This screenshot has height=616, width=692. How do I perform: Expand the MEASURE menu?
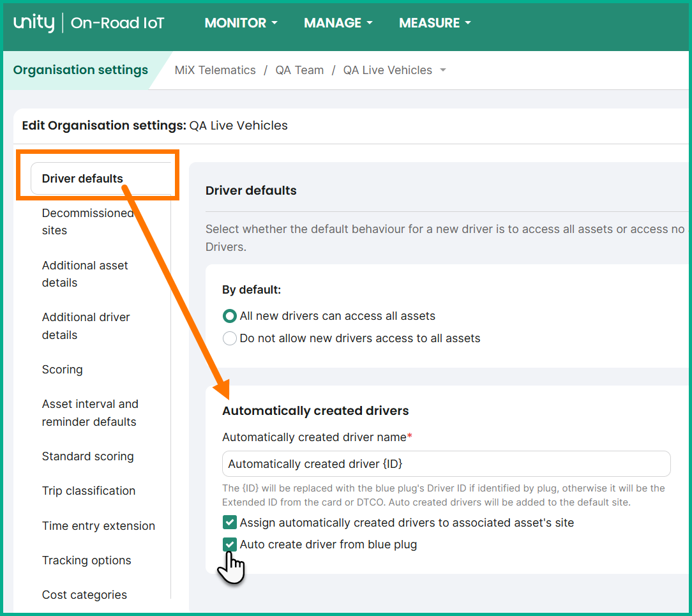tap(434, 23)
